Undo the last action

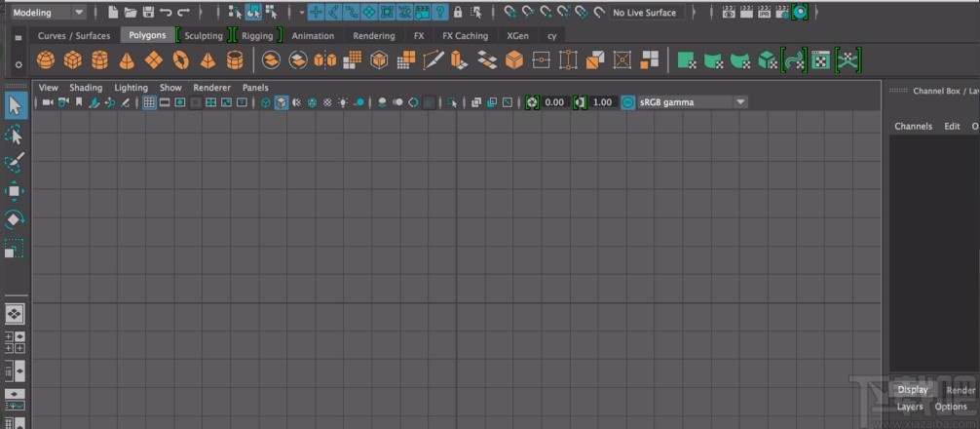(x=166, y=12)
